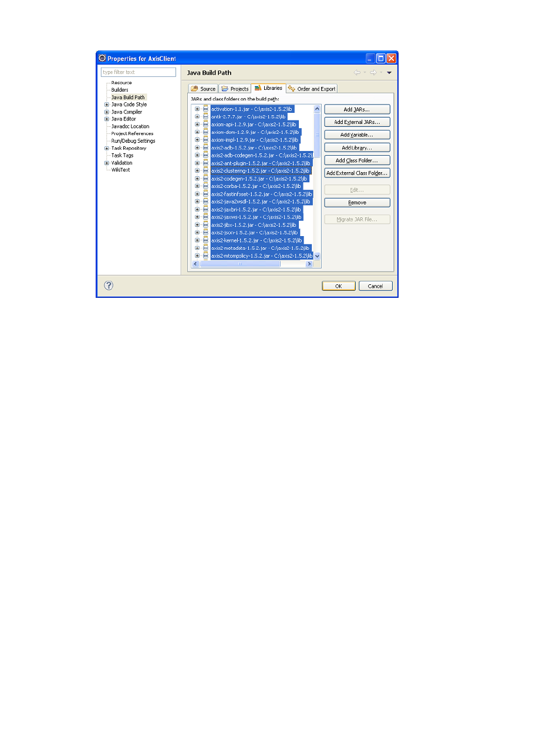The image size is (560, 746).
Task: Click jar icon beside axis2-jaxbri-1.5.2.jar
Action: (205, 210)
